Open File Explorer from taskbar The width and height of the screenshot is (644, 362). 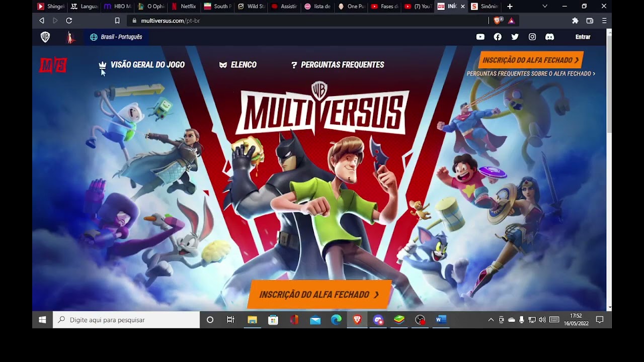(252, 320)
